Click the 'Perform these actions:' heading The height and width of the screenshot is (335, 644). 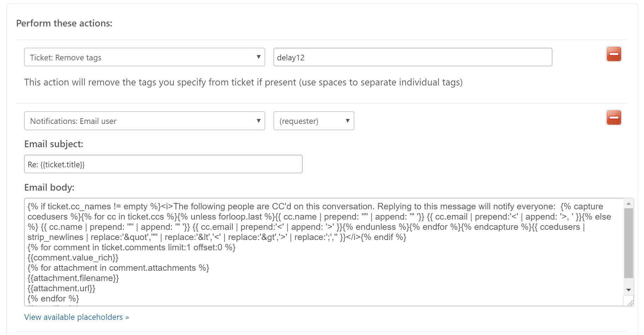pyautogui.click(x=64, y=23)
